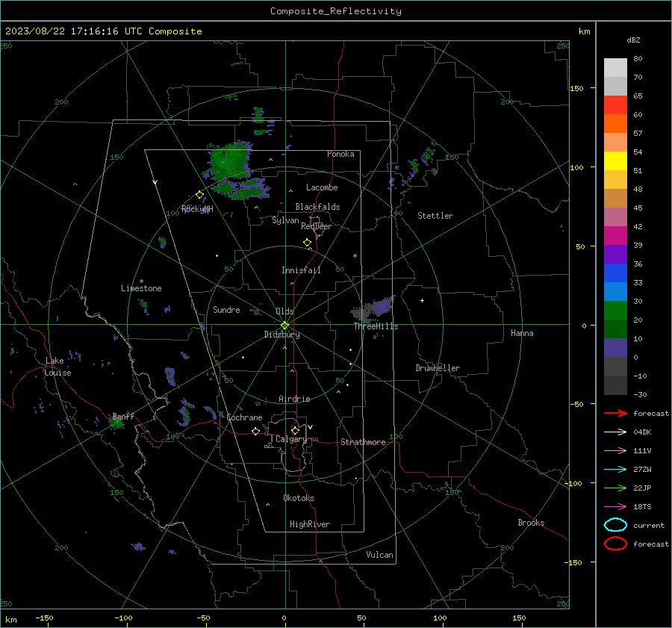Click the Ponoka town label

pyautogui.click(x=340, y=154)
